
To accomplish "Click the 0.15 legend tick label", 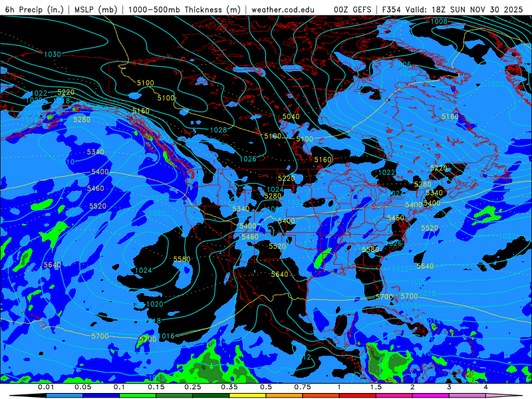I will pyautogui.click(x=156, y=387).
